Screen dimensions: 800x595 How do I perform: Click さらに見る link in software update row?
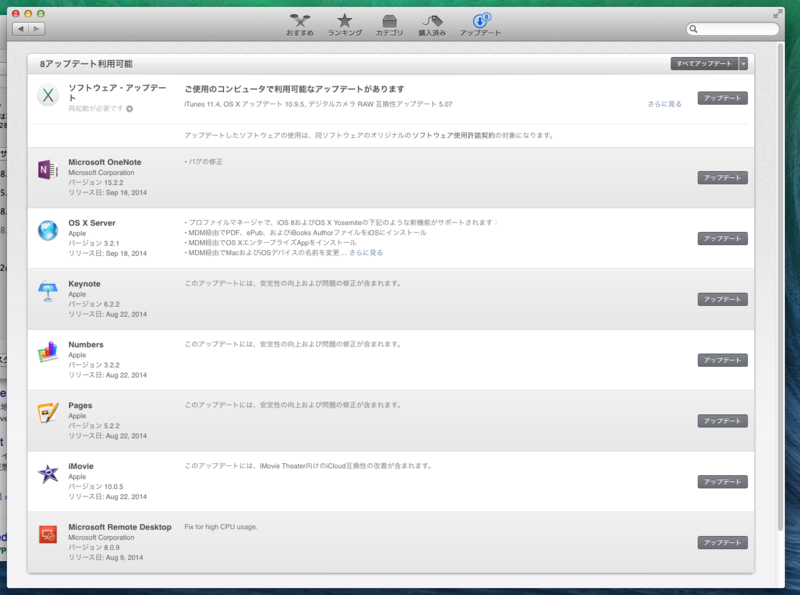pos(664,104)
